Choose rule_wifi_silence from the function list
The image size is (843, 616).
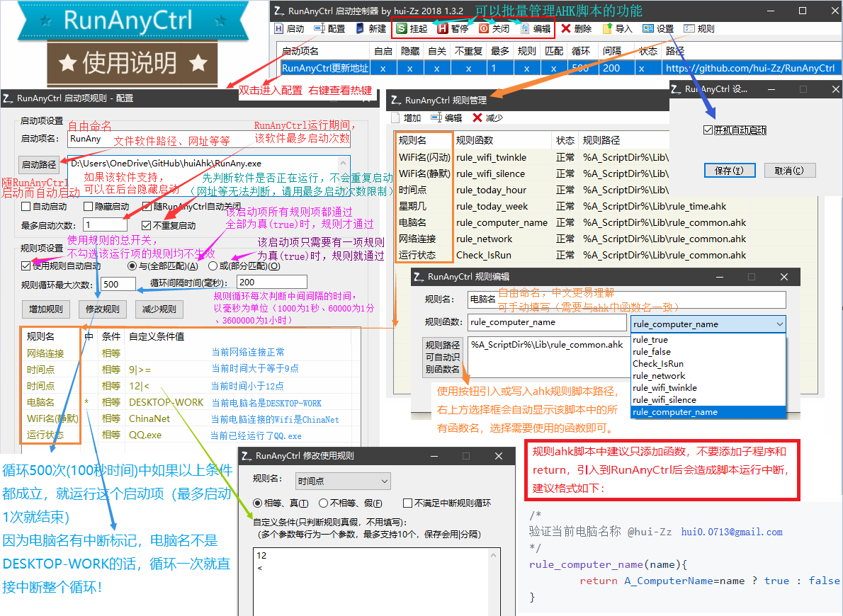coord(708,400)
